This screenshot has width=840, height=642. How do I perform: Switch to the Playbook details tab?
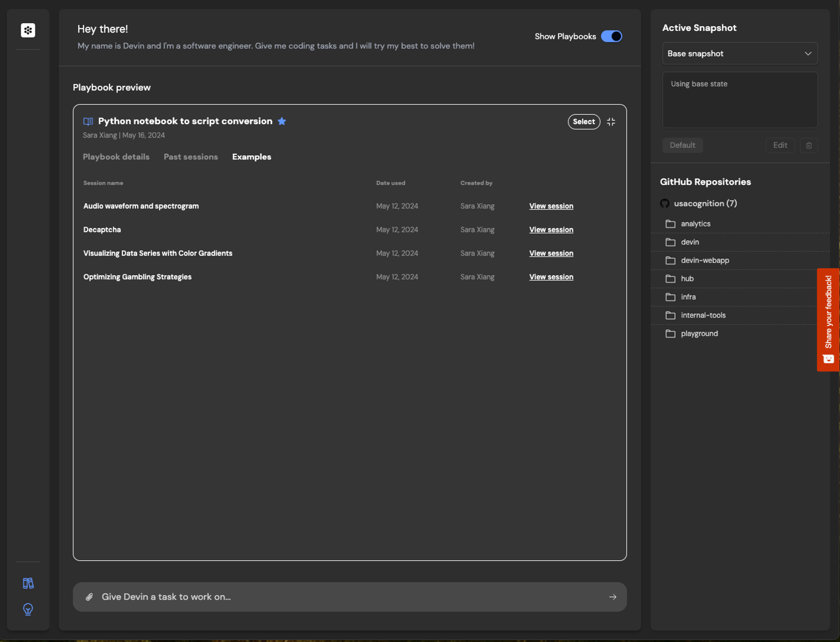click(x=116, y=157)
